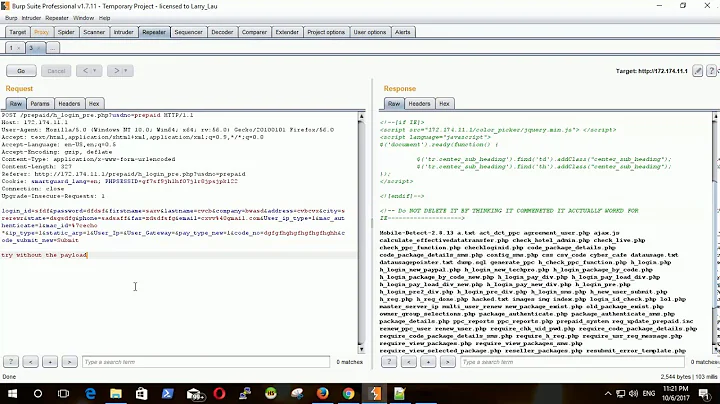Screen dimensions: 720x404
Task: Open Windows Start menu
Action: tap(11, 394)
